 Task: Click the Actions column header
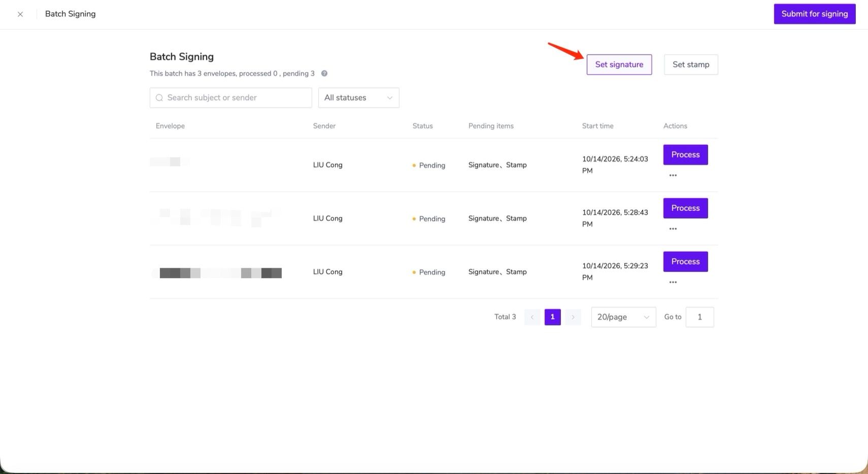(675, 126)
